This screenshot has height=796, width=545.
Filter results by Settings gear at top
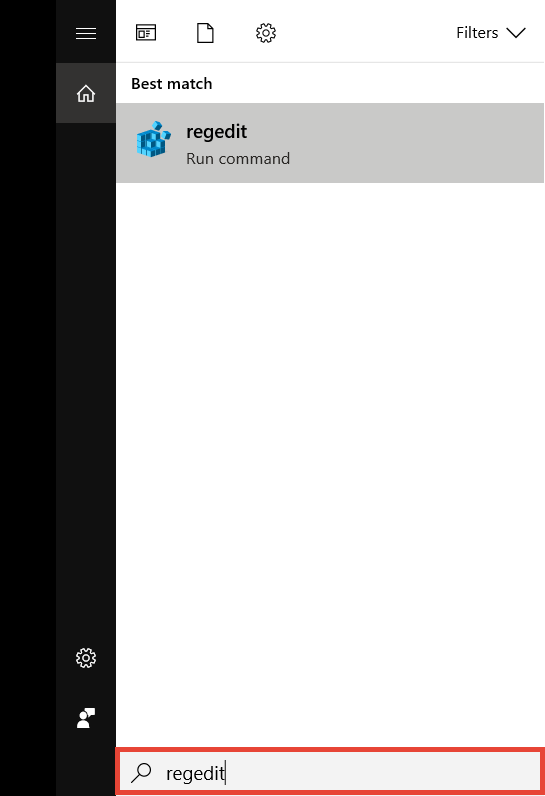tap(265, 33)
